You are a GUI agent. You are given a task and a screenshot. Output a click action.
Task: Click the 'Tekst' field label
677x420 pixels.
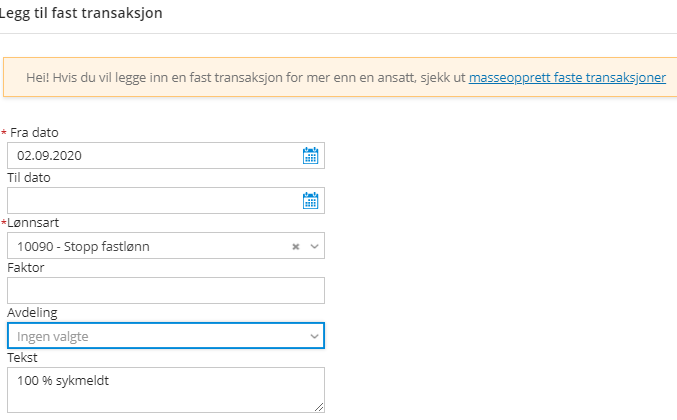(22, 357)
